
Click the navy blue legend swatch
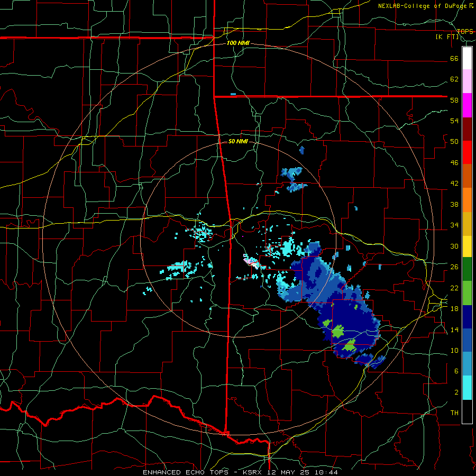[x=467, y=317]
